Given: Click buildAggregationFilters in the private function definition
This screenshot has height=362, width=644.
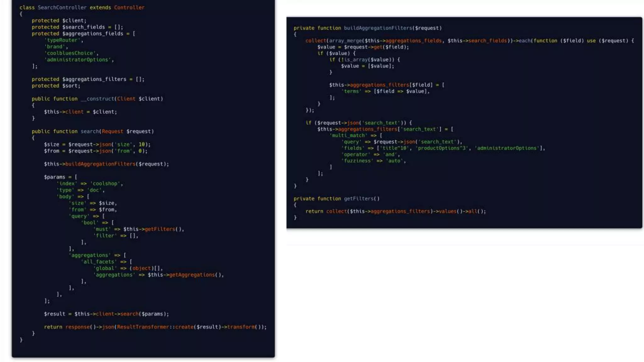Looking at the screenshot, I should (378, 28).
